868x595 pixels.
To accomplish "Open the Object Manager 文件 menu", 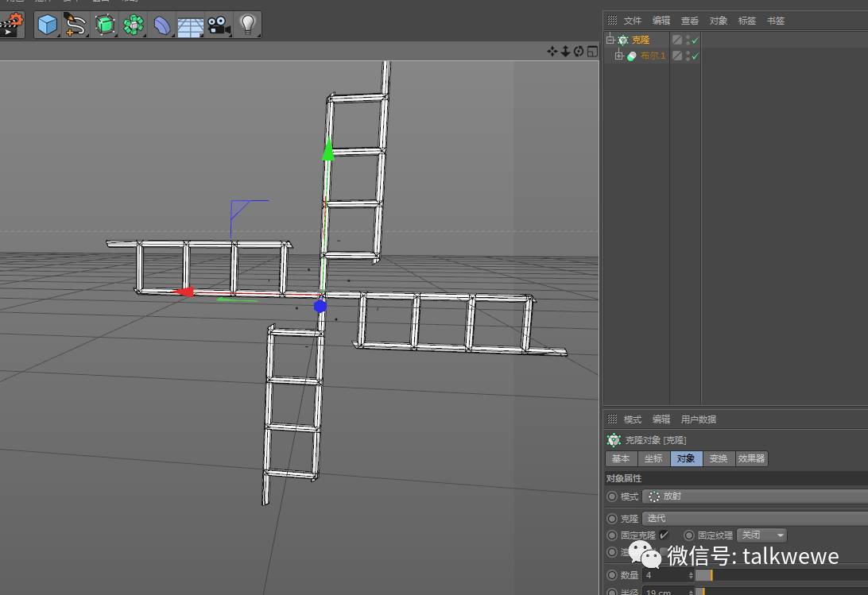I will [632, 21].
